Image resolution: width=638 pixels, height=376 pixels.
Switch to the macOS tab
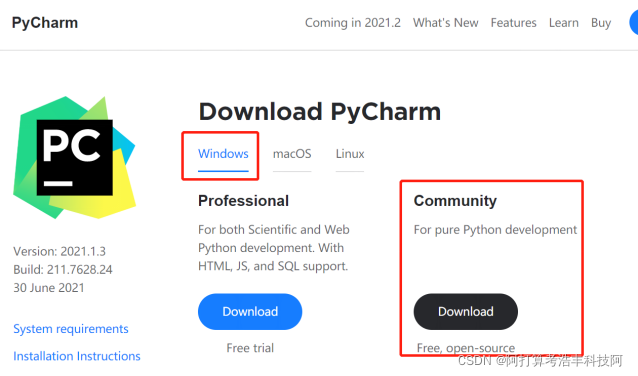pos(292,154)
